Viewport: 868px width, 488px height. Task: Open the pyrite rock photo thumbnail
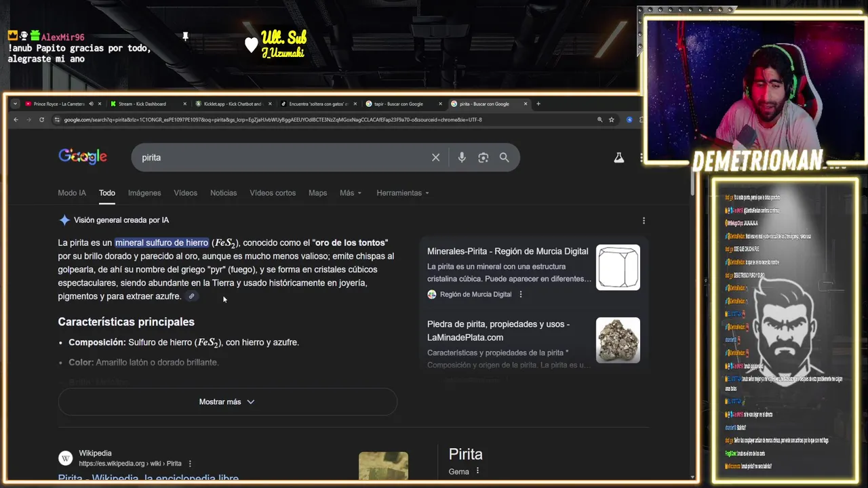pos(618,340)
